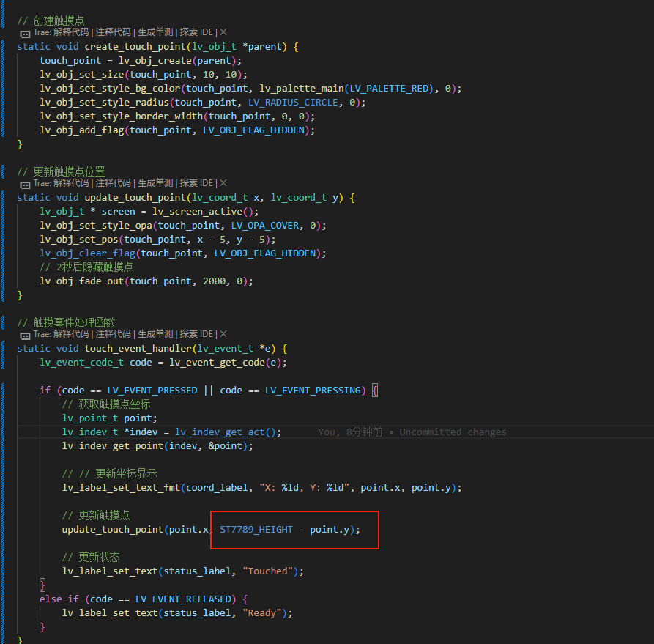Click the comment 获取触摸点坐标
Screen dimensions: 654x644
(106, 404)
